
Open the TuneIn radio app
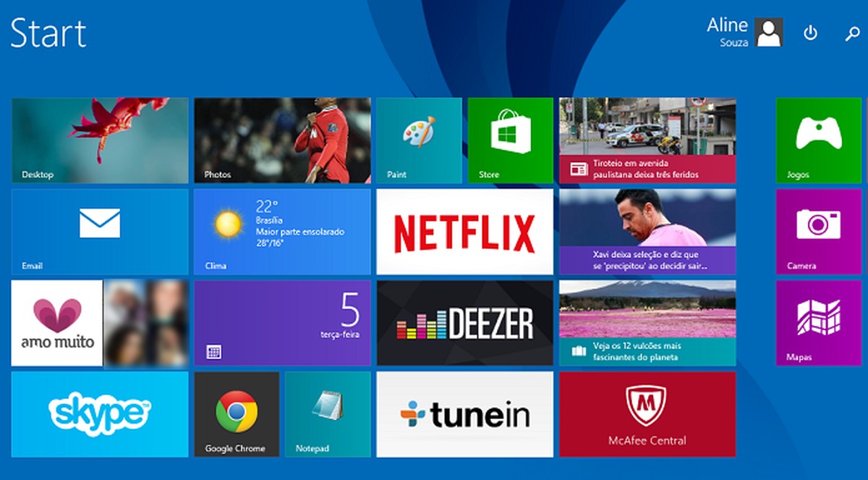464,414
